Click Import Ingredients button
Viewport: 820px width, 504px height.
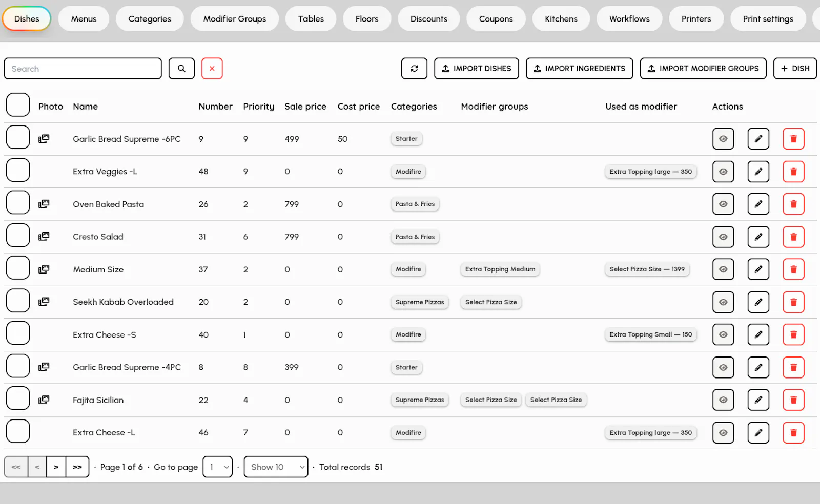(580, 69)
